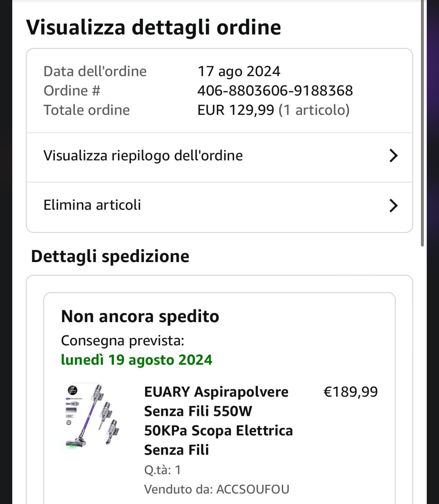Click the item price €189,99
439x504 pixels.
tap(350, 392)
